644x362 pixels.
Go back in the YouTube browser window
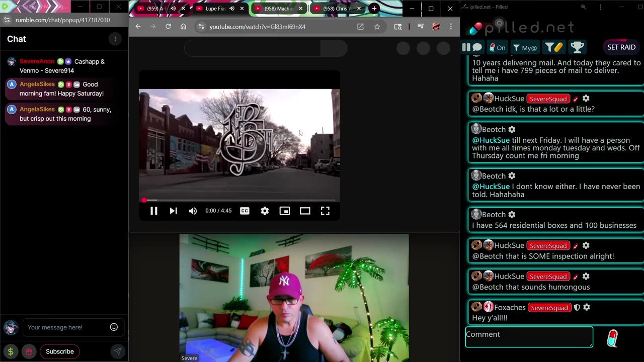[138, 27]
